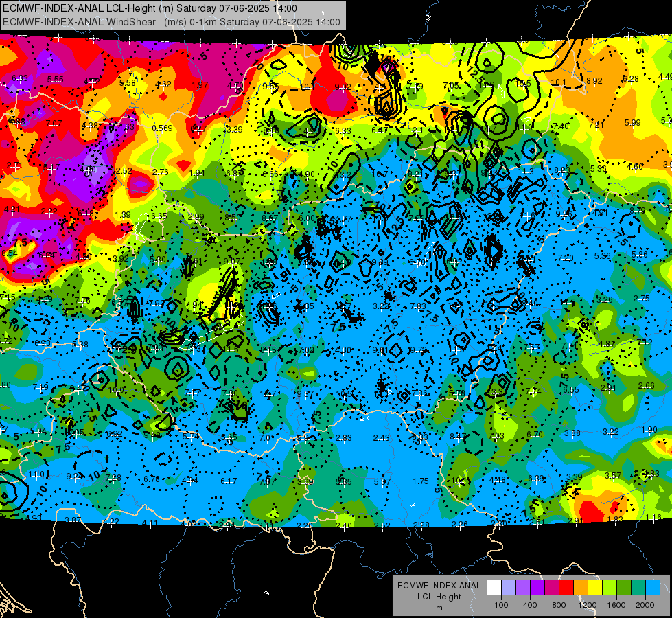Click the grid value 2.66
Viewport: 672px width, 618px height.
pos(647,385)
